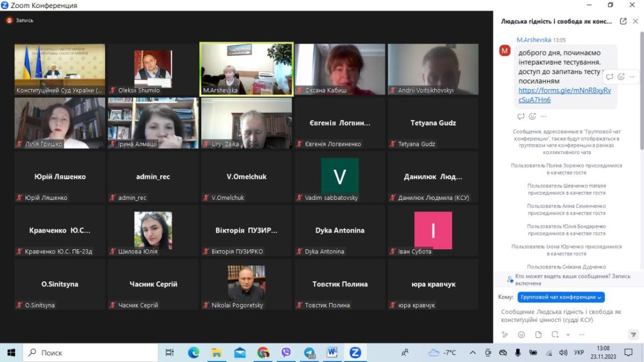Select the Oleksii Shumilo participant tile
The width and height of the screenshot is (644, 362).
[x=153, y=69]
